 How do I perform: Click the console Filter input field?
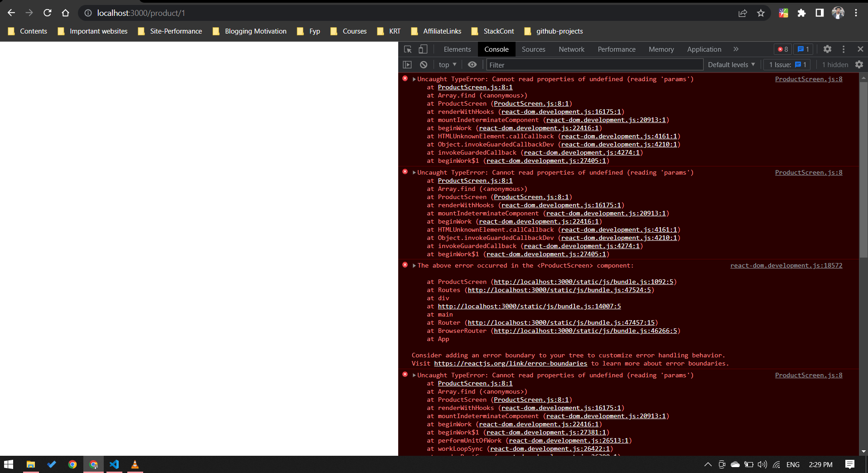click(595, 65)
